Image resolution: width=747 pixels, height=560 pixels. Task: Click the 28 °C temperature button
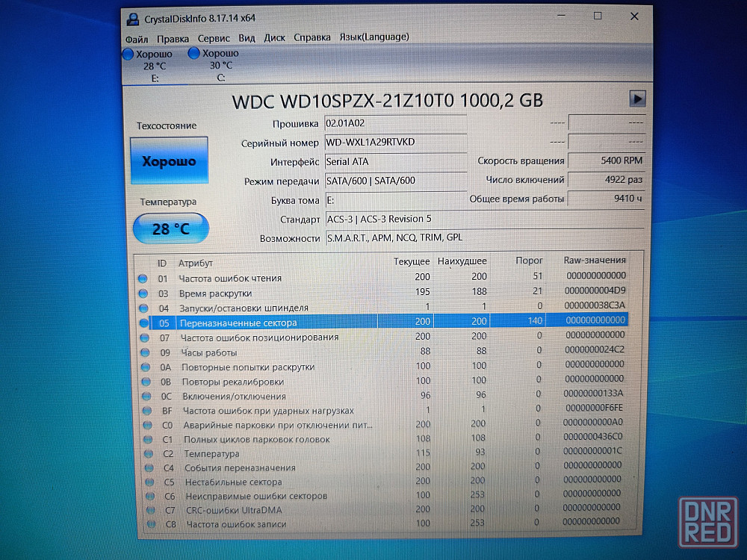pyautogui.click(x=170, y=228)
